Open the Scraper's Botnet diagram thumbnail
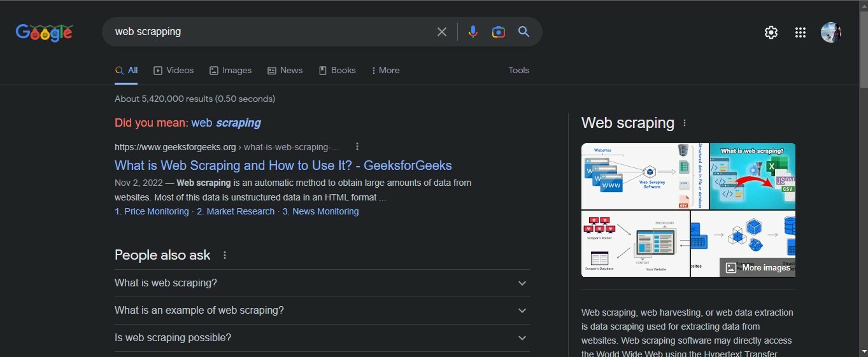This screenshot has height=357, width=868. [636, 244]
